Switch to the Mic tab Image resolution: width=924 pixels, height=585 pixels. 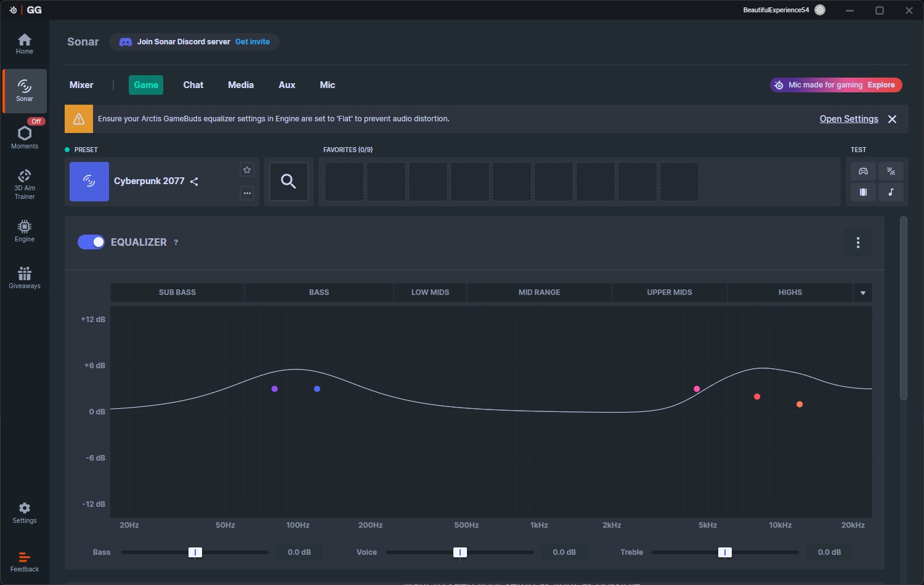click(327, 85)
